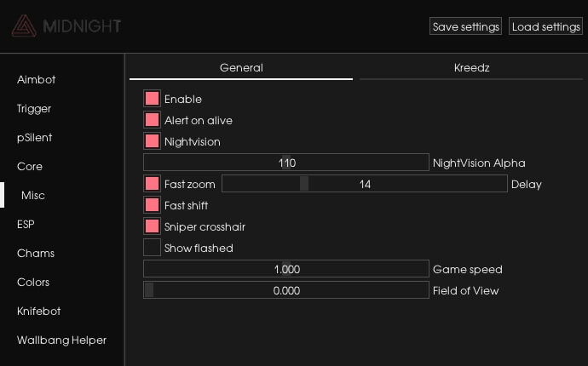Open the ESP settings page

[x=26, y=224]
